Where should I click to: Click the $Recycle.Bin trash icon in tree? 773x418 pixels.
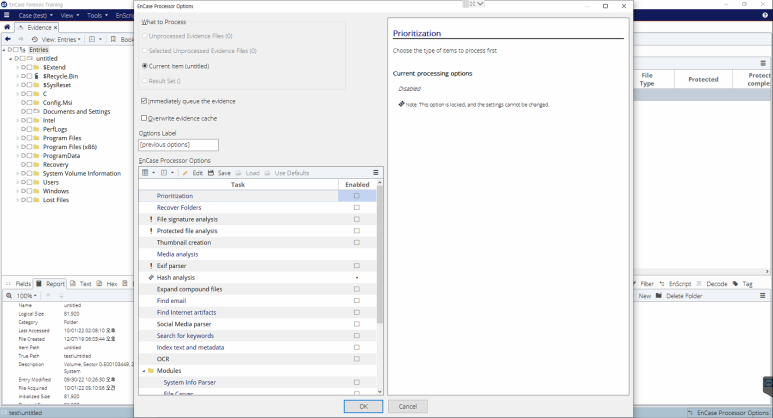[x=36, y=76]
